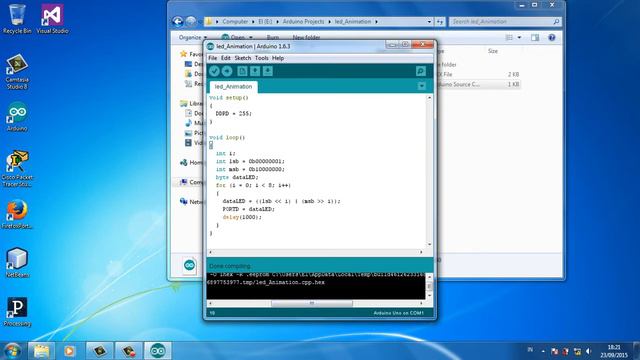Click the Back arrow in Explorer window
This screenshot has height=360, width=640.
(178, 21)
